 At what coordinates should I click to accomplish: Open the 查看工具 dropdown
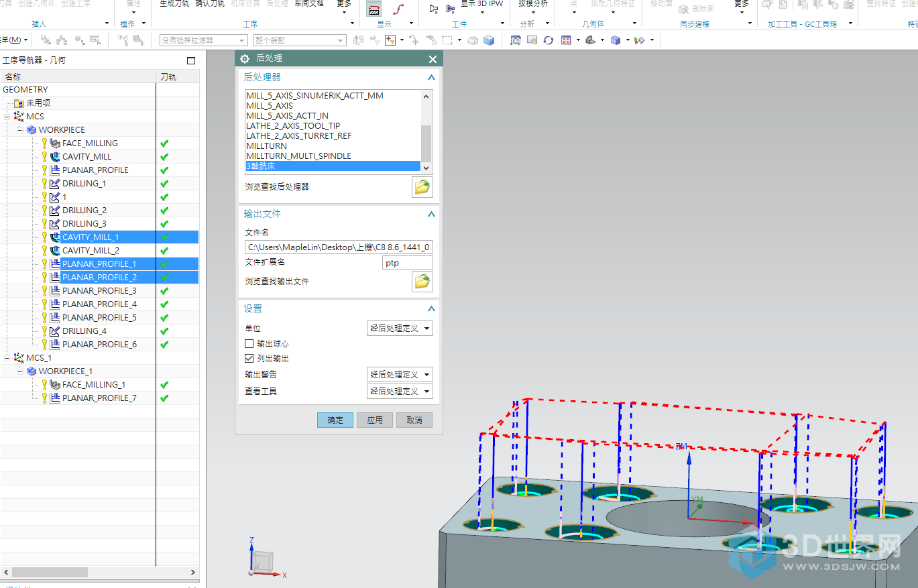(x=400, y=392)
